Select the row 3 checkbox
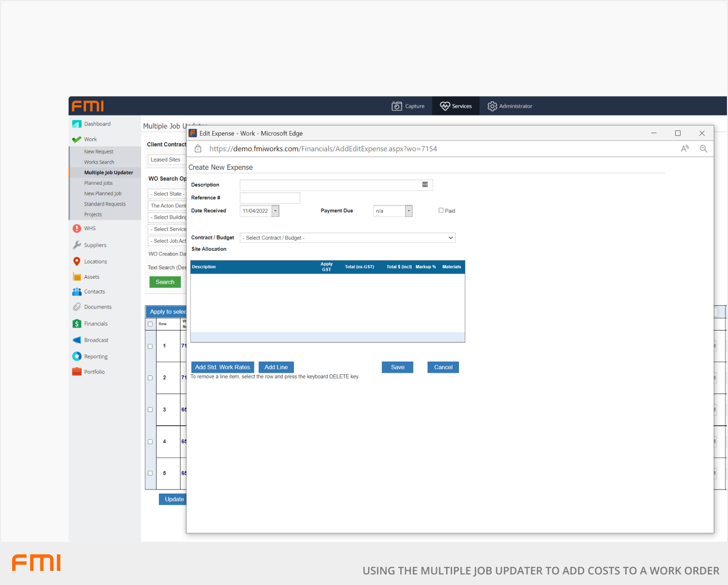The image size is (728, 585). (x=150, y=410)
